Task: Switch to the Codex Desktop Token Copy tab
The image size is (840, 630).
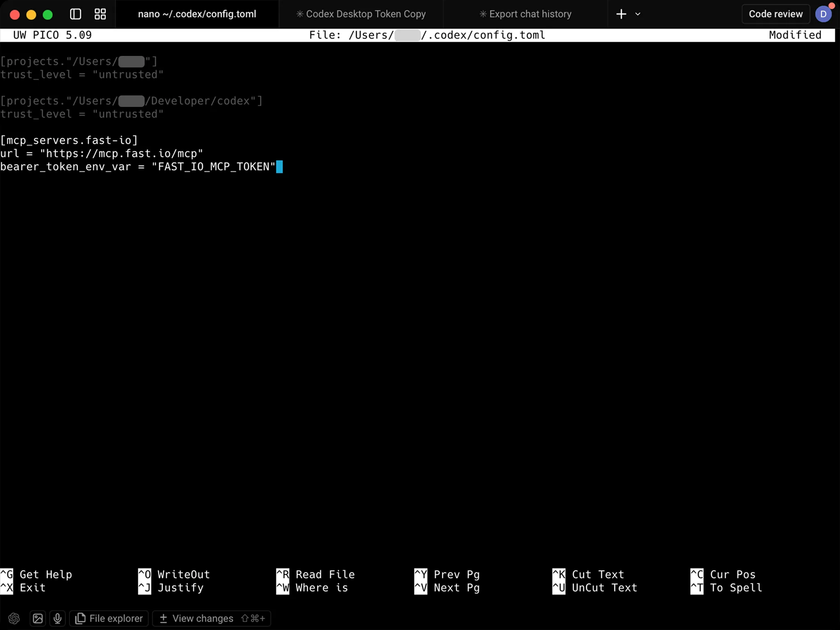Action: [x=361, y=14]
